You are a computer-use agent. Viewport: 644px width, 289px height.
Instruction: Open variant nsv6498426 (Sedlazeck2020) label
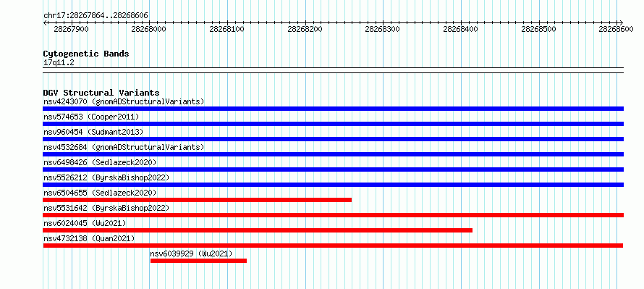coord(100,162)
